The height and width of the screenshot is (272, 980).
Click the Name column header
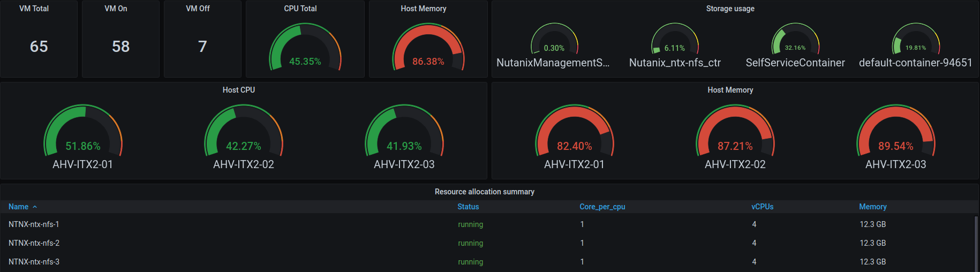[x=18, y=207]
